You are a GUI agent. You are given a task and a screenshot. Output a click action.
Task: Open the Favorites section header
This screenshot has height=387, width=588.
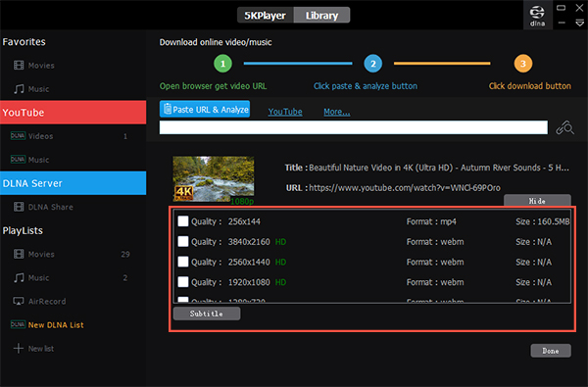[24, 41]
